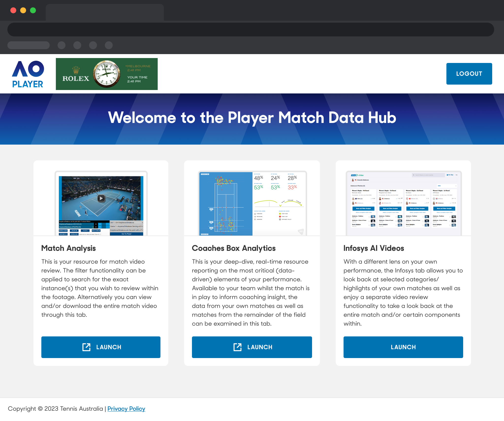The image size is (504, 421).
Task: Click external-link icon on Coaches Box launch
Action: [237, 347]
